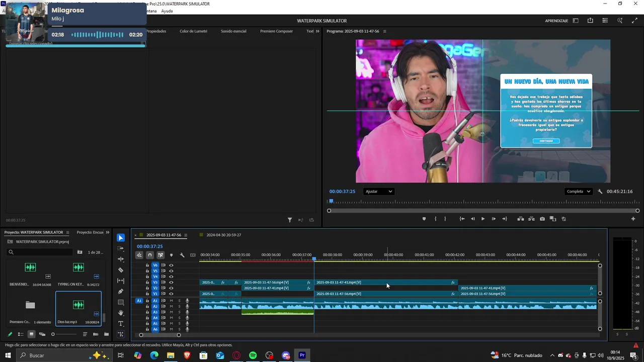Open the Project WATERPARK SIMULATOR panel menu

pyautogui.click(x=67, y=232)
